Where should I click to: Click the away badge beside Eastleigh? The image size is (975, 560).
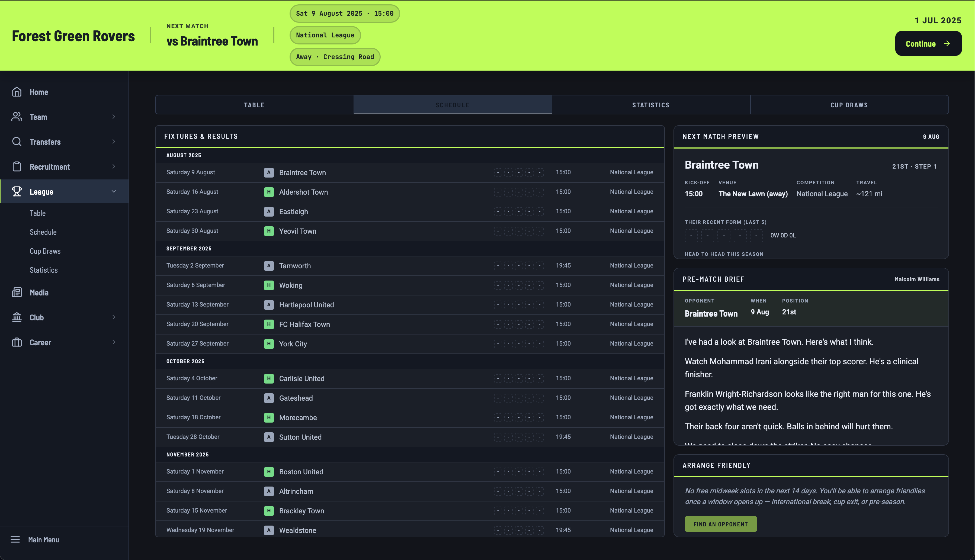coord(269,211)
